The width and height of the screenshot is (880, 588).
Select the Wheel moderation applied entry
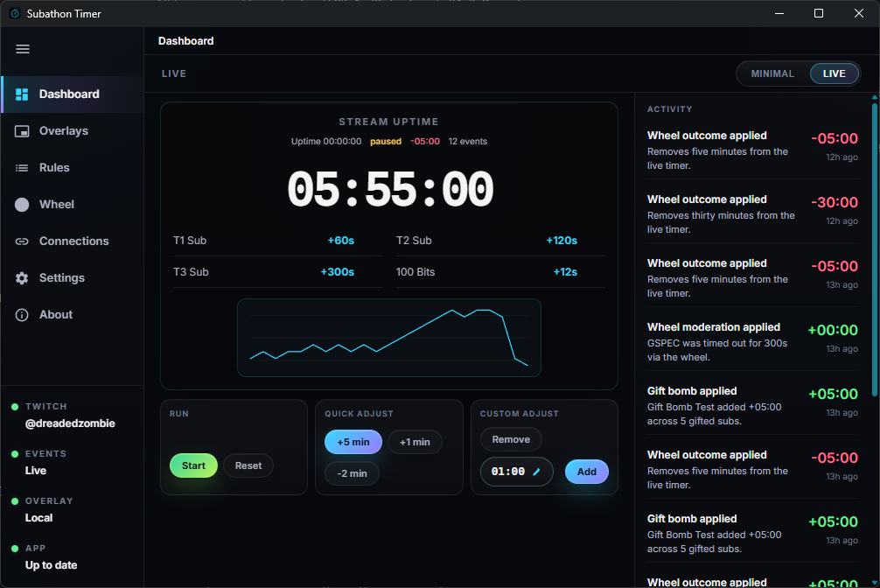[752, 341]
